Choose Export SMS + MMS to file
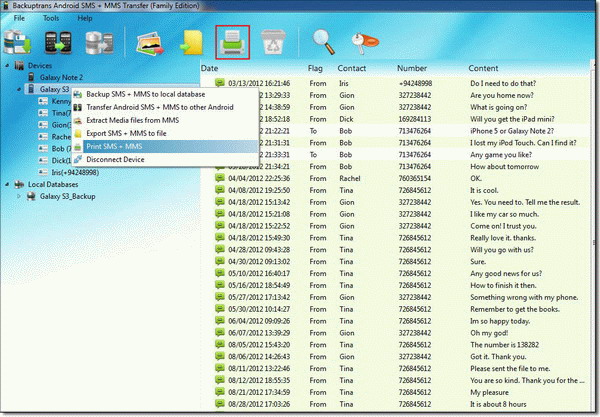The image size is (600, 417). click(x=165, y=133)
